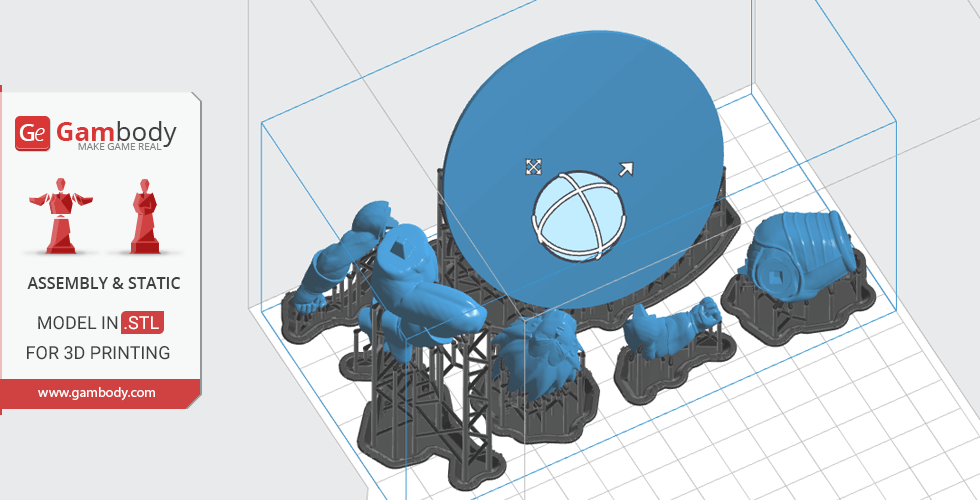Click the four-arrow scale handle icon
Screen dimensions: 980x500
pos(533,167)
